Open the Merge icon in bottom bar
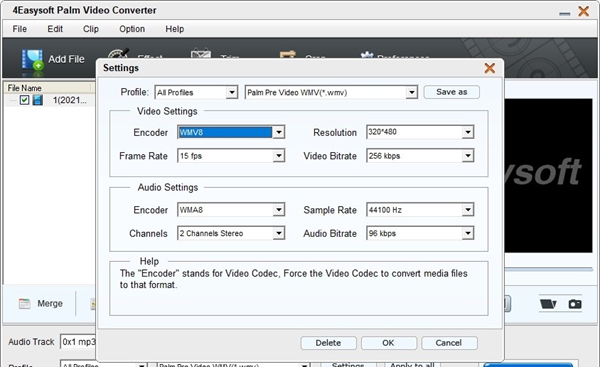 24,304
